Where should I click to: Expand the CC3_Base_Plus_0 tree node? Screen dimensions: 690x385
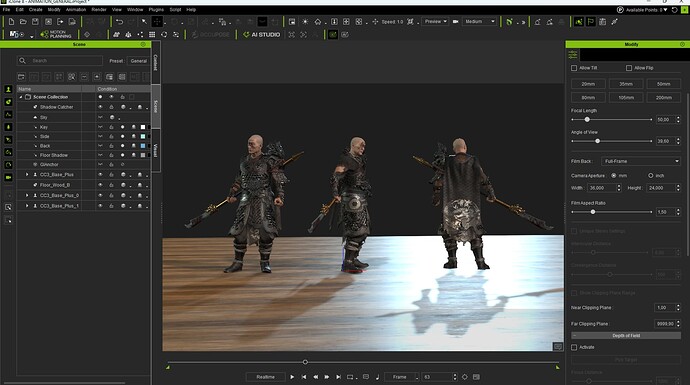tap(27, 195)
